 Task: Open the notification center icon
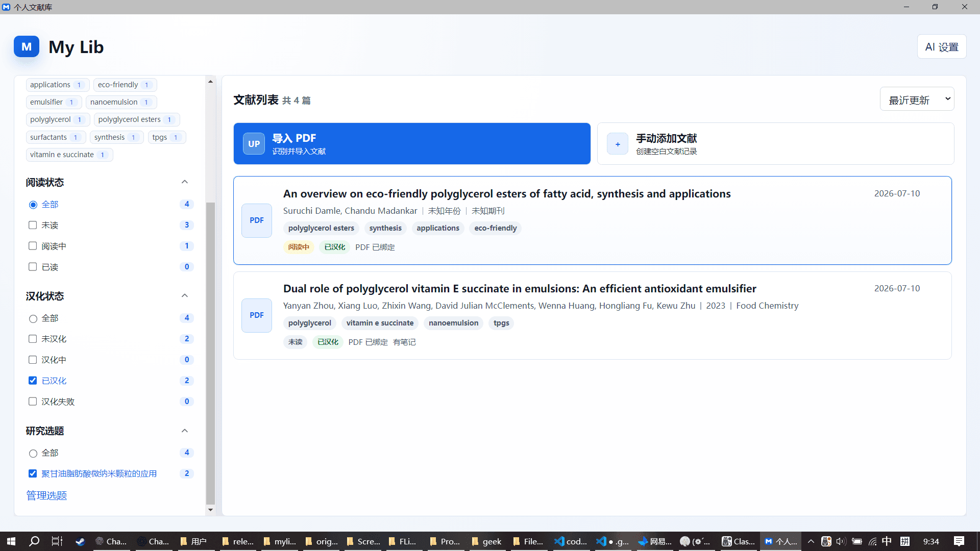click(x=959, y=541)
